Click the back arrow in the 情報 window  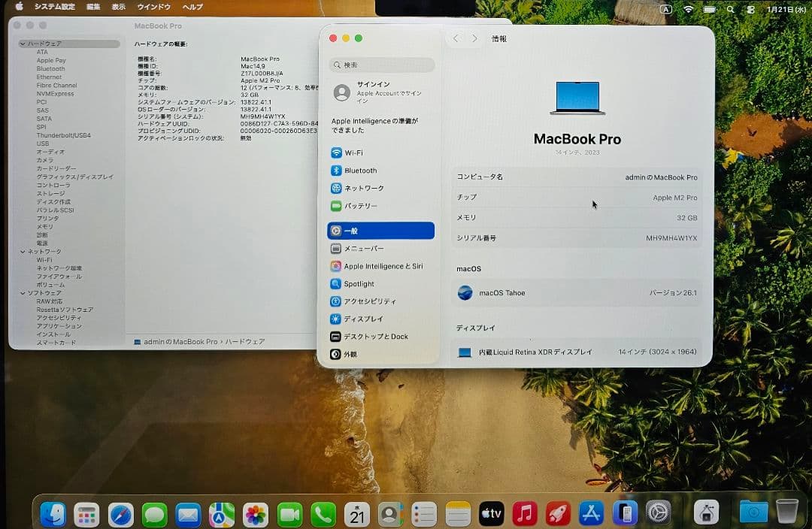point(456,37)
